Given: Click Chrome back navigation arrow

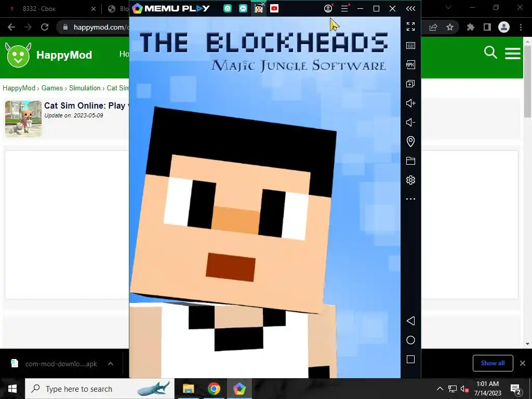Looking at the screenshot, I should [11, 27].
